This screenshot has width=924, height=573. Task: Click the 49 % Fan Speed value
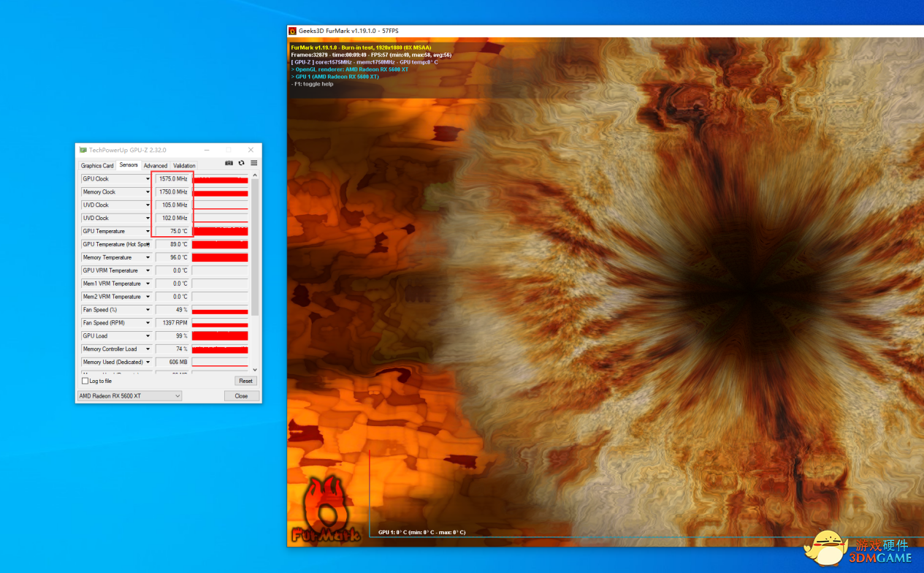coord(172,310)
